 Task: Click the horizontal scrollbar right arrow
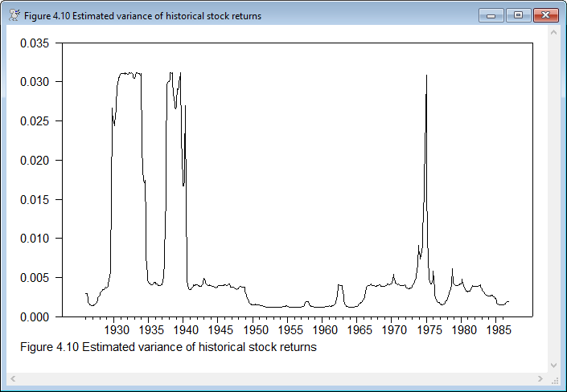point(540,378)
